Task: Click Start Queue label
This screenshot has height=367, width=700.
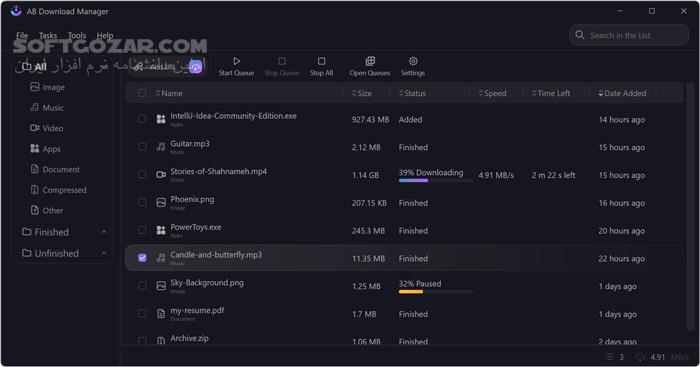Action: coord(236,73)
